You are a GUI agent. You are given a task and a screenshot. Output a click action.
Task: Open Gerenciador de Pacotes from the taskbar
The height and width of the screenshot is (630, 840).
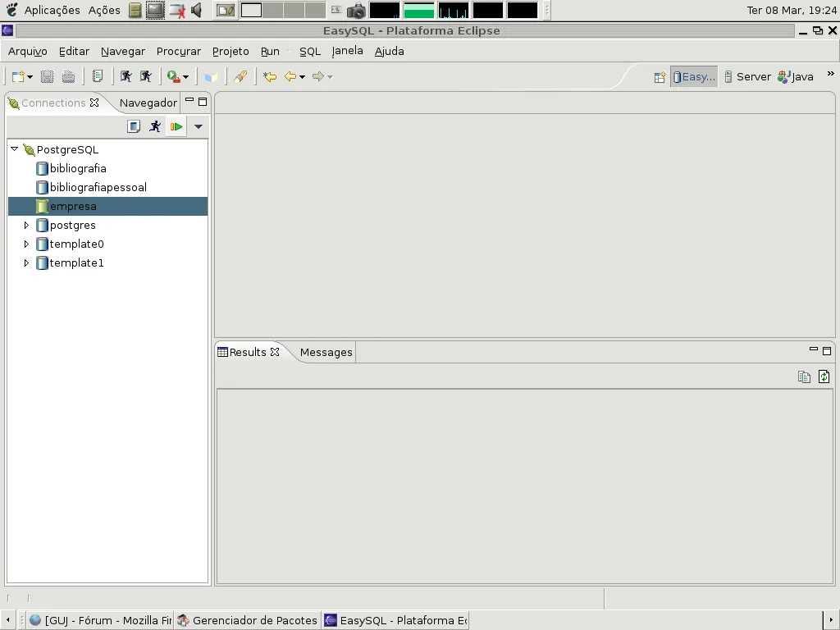247,620
